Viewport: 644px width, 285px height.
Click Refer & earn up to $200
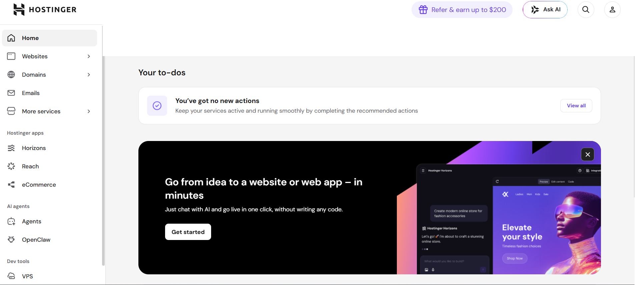coord(462,10)
